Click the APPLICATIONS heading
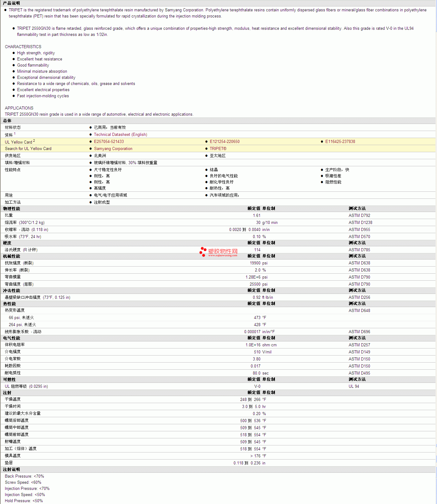 coord(19,108)
